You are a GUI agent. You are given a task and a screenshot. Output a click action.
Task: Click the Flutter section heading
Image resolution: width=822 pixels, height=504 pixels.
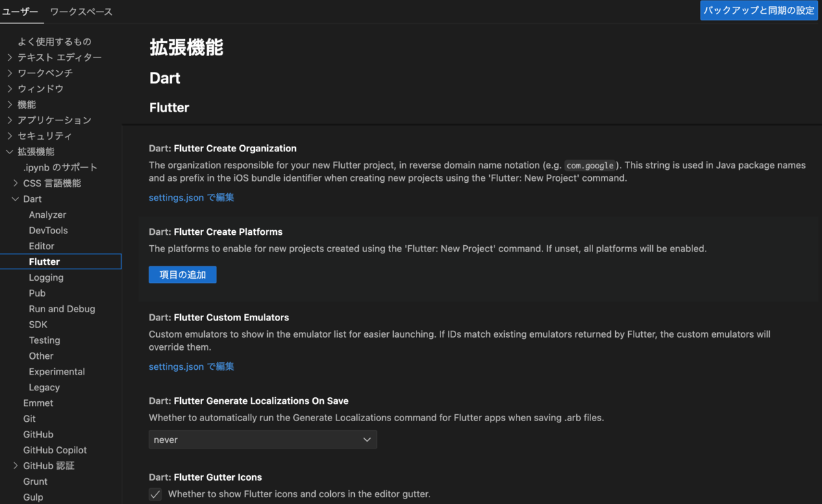tap(169, 108)
